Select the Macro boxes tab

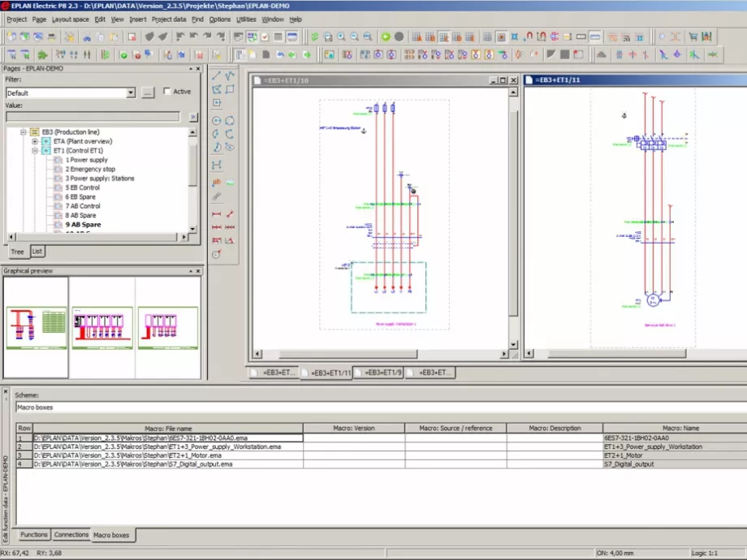pyautogui.click(x=111, y=535)
